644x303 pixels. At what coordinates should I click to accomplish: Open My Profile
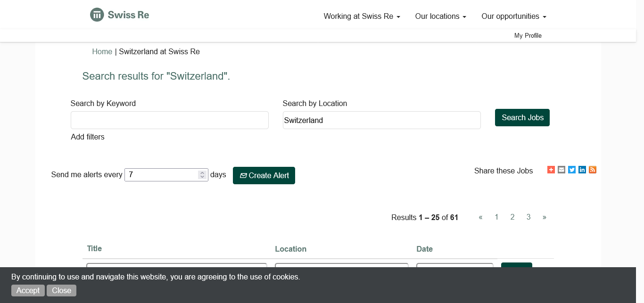click(x=528, y=36)
